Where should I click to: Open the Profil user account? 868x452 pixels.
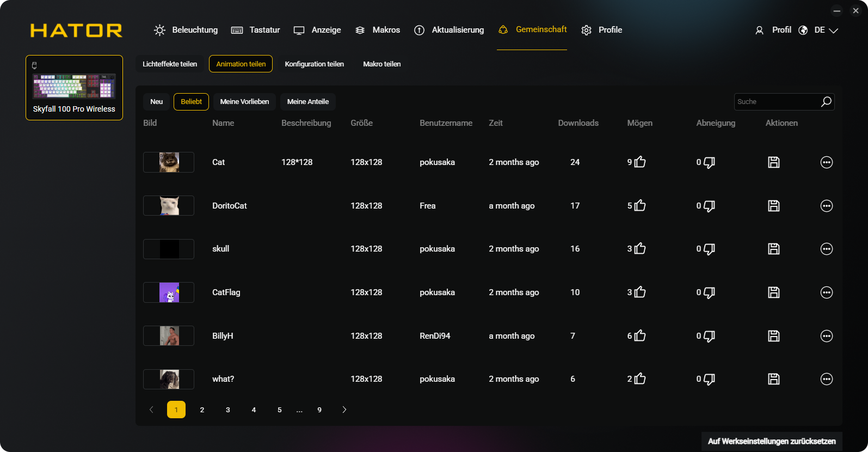773,30
